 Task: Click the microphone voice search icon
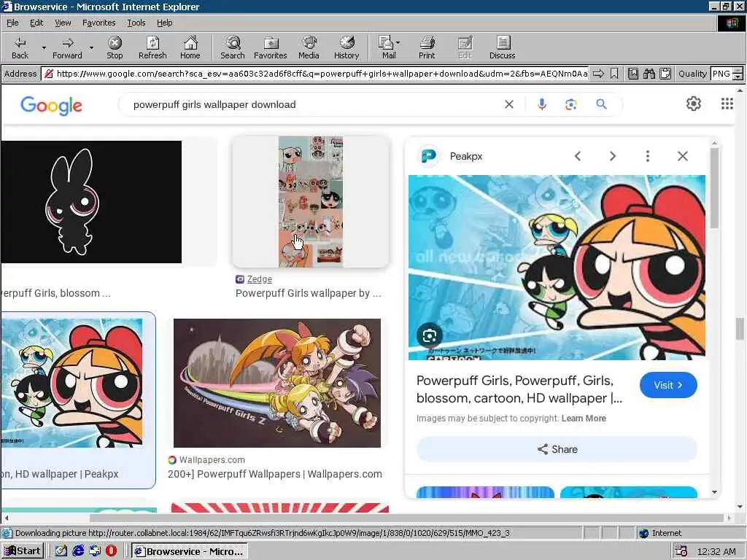pos(542,104)
